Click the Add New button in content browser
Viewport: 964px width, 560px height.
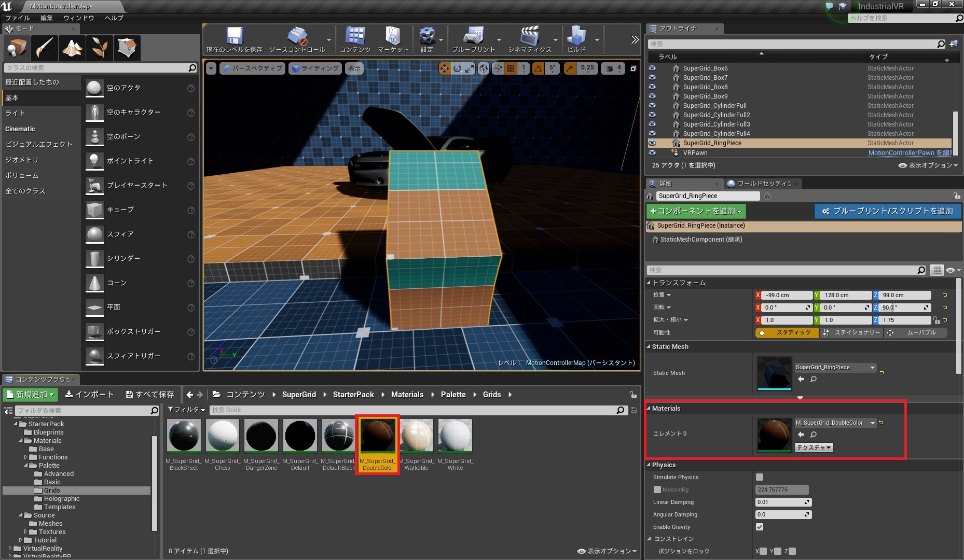(x=31, y=395)
